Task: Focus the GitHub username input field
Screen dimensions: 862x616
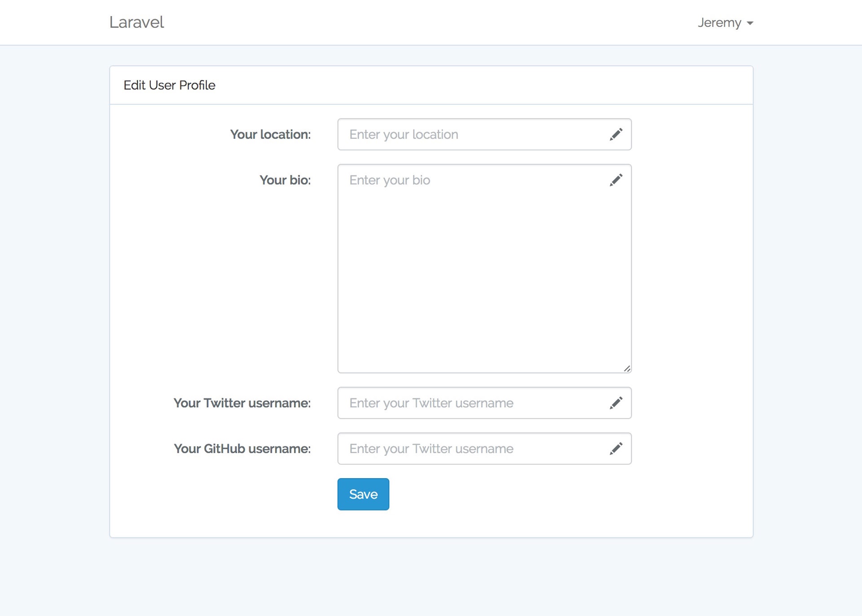Action: coord(471,449)
